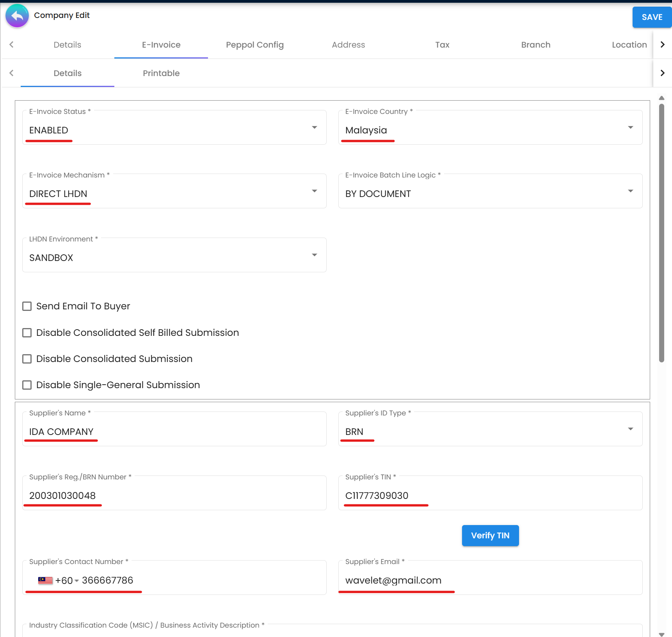Open the country code selector next to +60
This screenshot has height=637, width=672.
pos(76,580)
